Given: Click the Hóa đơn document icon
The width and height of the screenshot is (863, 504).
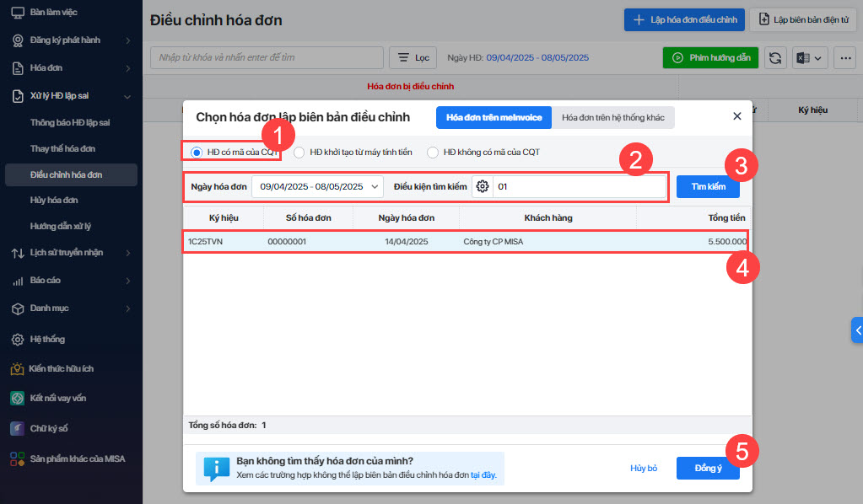Looking at the screenshot, I should coord(18,68).
